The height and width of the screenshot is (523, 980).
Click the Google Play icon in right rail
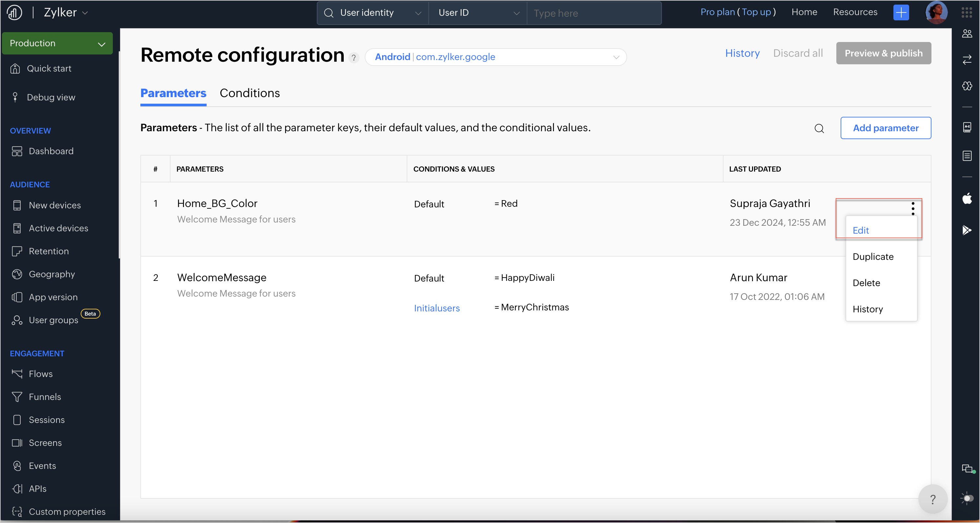click(x=967, y=230)
